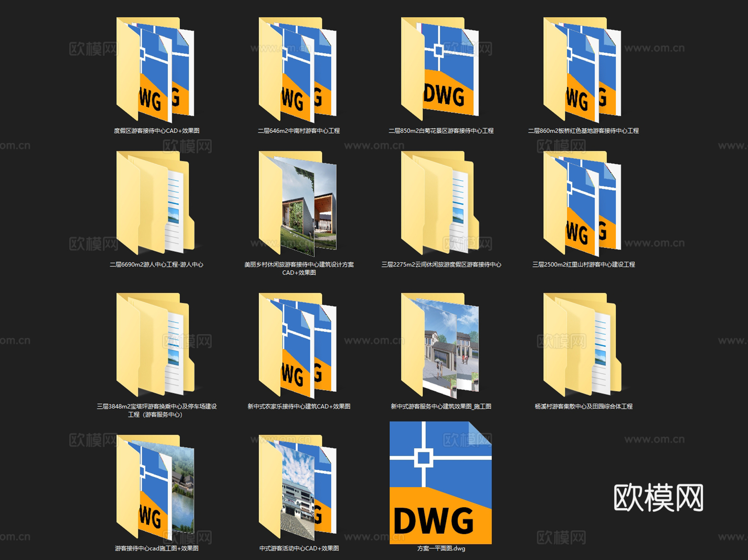Click the 中式游客活动中心CAD+效果图 folder icon
Screen dimensions: 748x560
298,487
